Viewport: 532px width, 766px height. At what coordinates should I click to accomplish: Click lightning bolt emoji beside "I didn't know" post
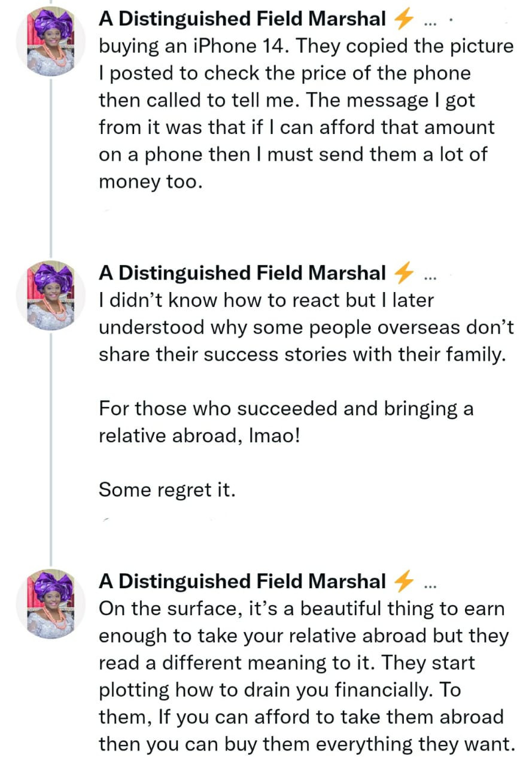[405, 273]
